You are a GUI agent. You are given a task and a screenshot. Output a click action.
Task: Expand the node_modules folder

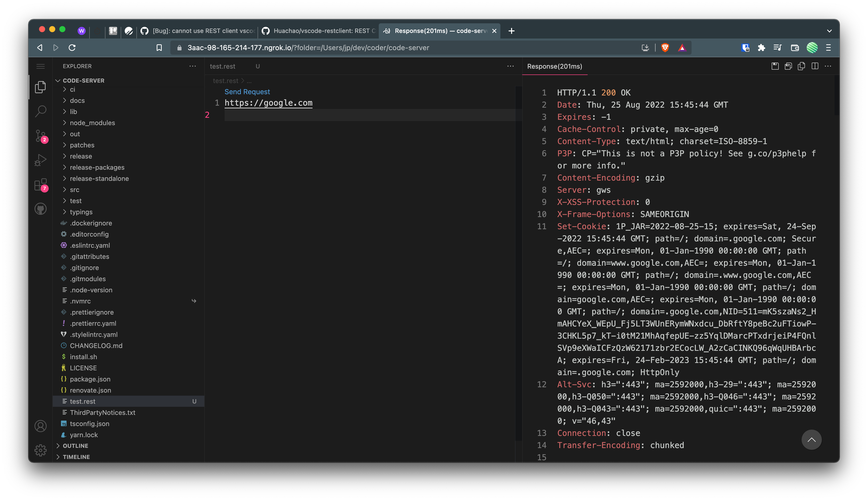point(92,123)
